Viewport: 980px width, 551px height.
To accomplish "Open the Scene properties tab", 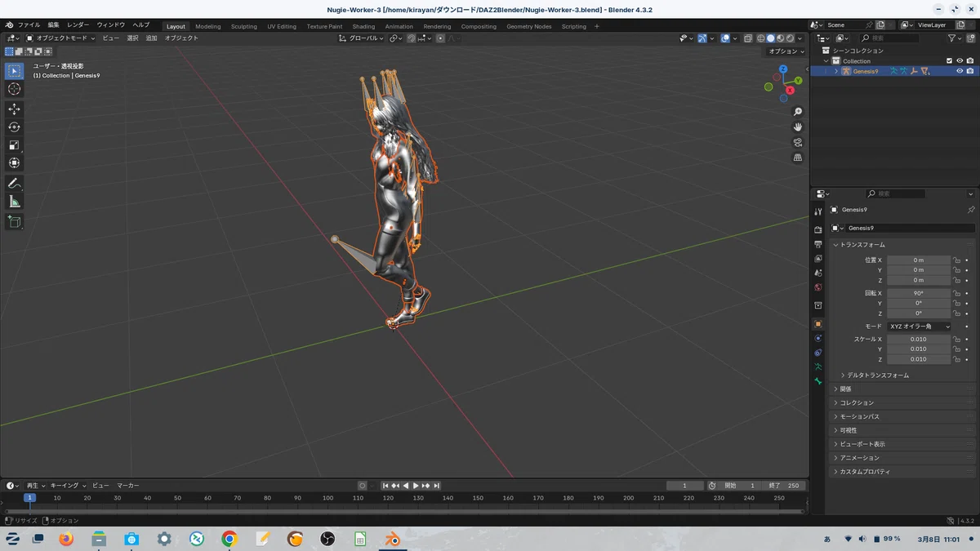I will (x=817, y=273).
